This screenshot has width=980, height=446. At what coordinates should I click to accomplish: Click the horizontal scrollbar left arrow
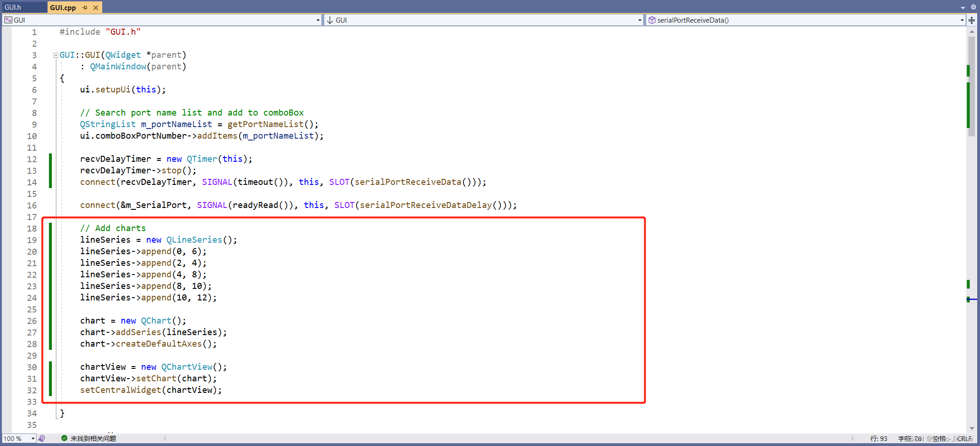click(x=165, y=438)
